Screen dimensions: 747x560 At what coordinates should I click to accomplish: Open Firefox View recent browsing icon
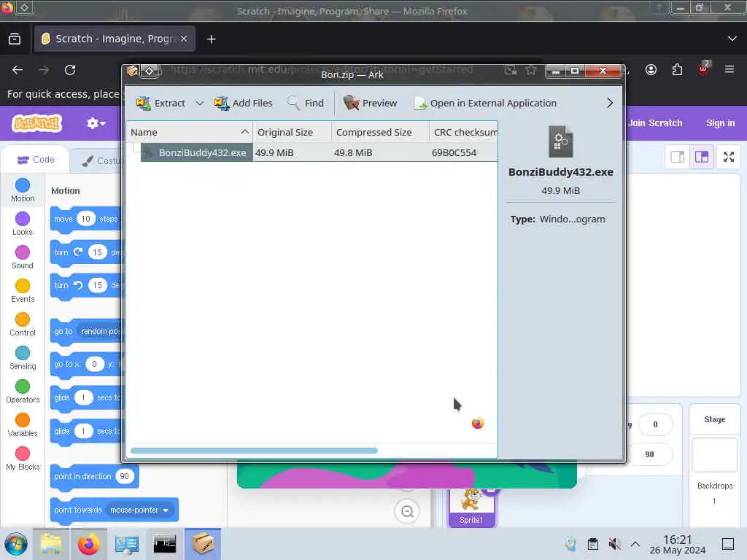15,39
